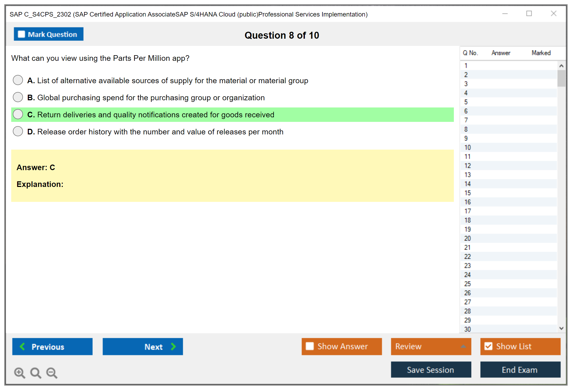Click the End Exam button
574x392 pixels.
(520, 370)
